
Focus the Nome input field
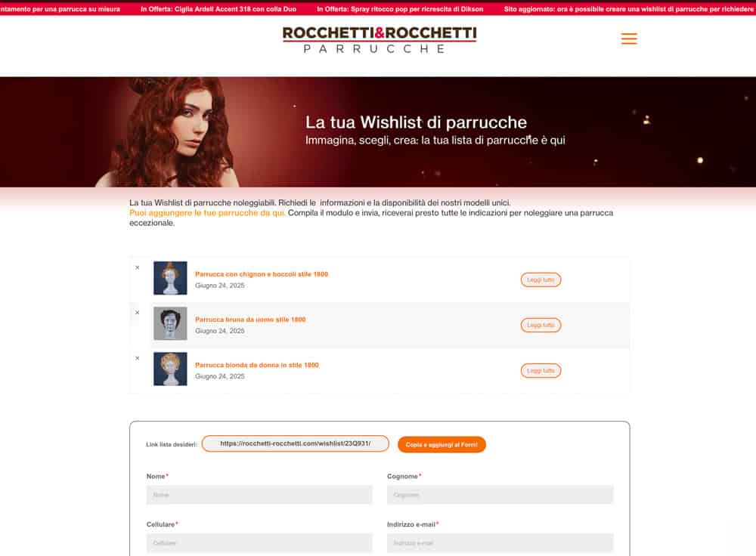tap(259, 495)
